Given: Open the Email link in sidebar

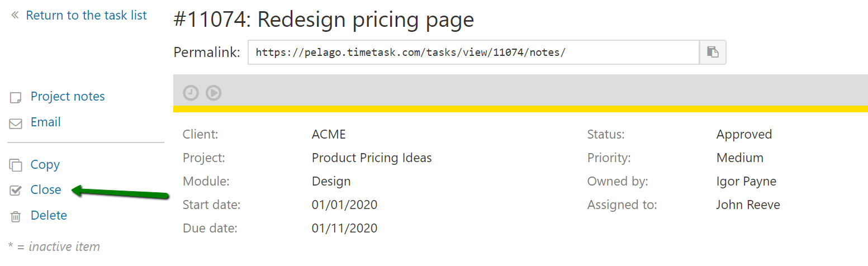Looking at the screenshot, I should [x=46, y=122].
